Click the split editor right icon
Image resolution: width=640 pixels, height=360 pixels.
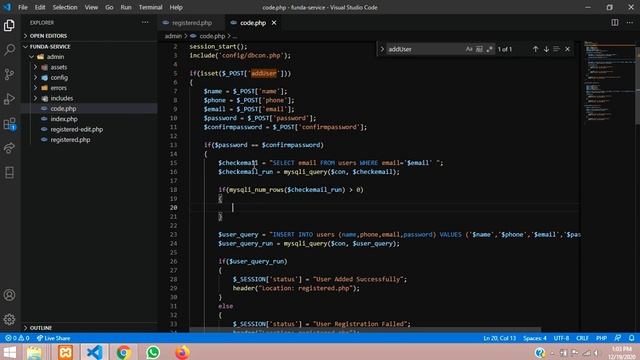coord(615,23)
